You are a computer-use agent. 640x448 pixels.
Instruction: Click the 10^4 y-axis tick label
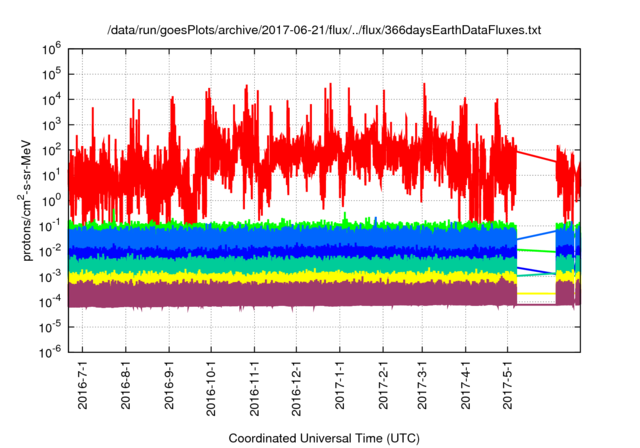[51, 100]
